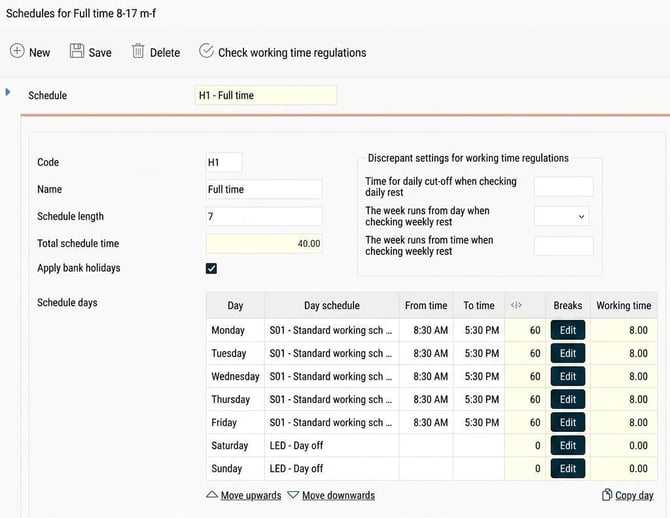Click the Save floppy disk icon
This screenshot has height=518, width=670.
coord(77,51)
